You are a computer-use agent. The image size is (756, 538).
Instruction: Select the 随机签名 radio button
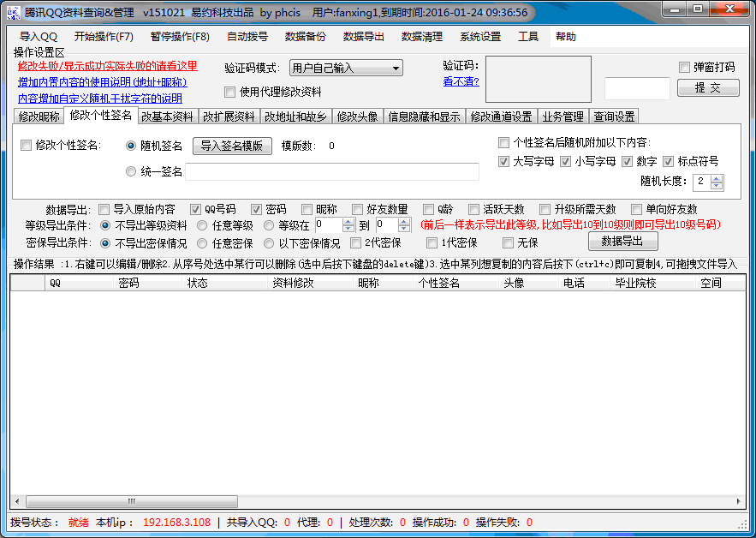tap(131, 146)
